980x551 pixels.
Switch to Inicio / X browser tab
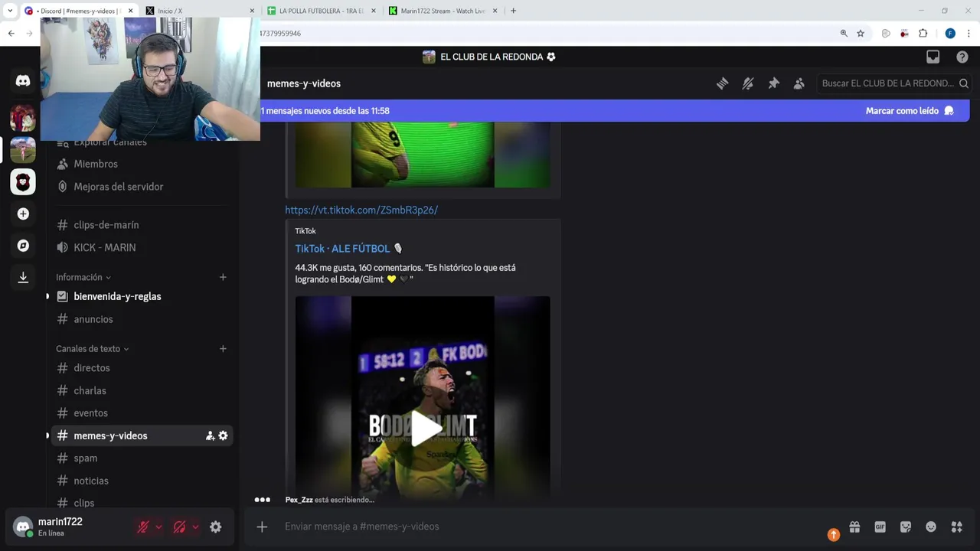click(199, 11)
